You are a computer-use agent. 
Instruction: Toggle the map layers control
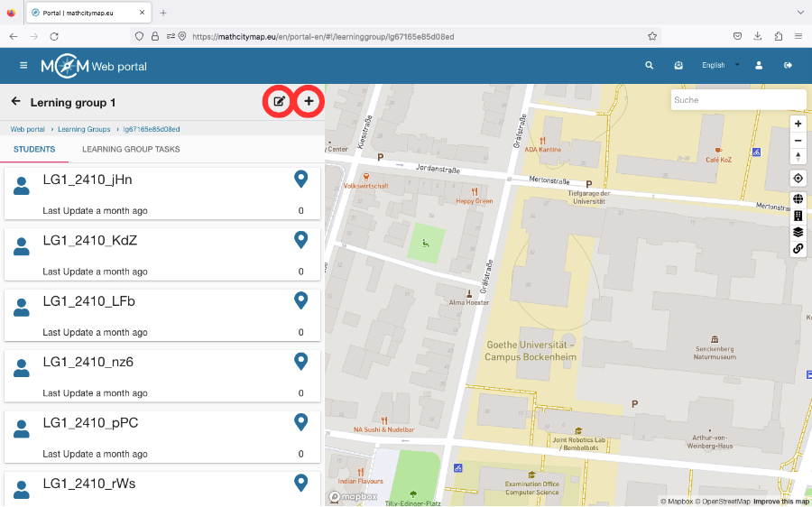(x=798, y=232)
